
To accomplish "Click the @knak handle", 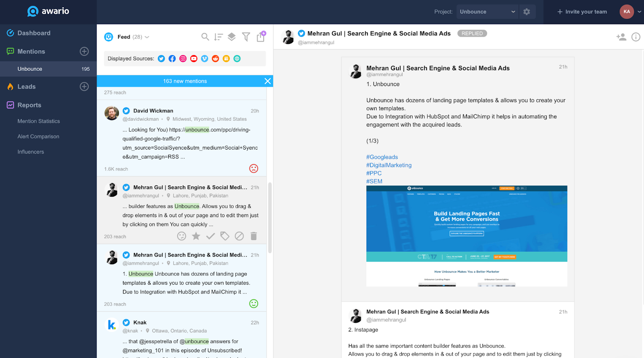I will [x=130, y=331].
